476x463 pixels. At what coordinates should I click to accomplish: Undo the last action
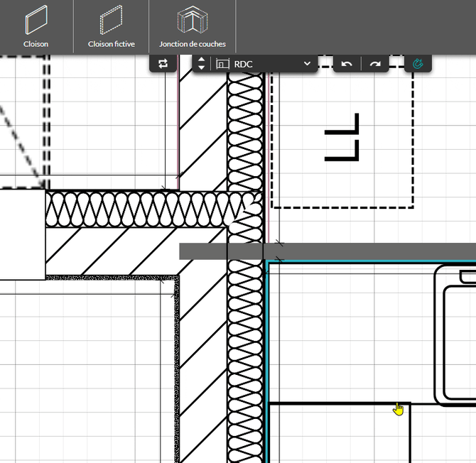pyautogui.click(x=347, y=64)
